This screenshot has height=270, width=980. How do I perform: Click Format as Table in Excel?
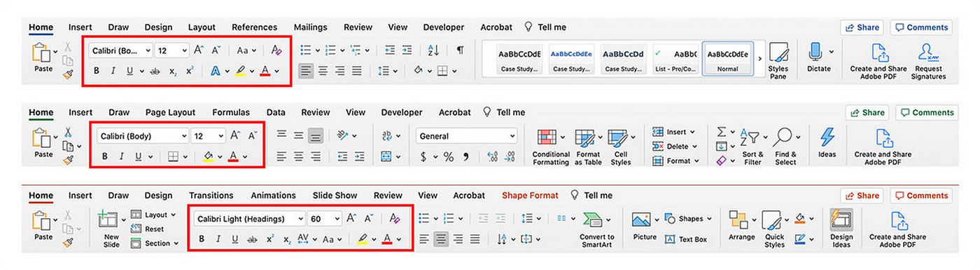[588, 147]
